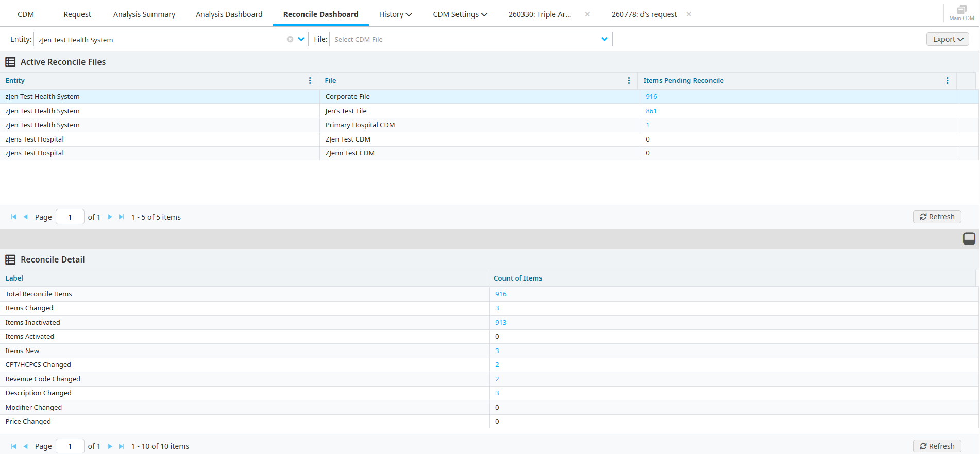This screenshot has width=980, height=454.
Task: Open the Main CDM icon
Action: tap(961, 12)
